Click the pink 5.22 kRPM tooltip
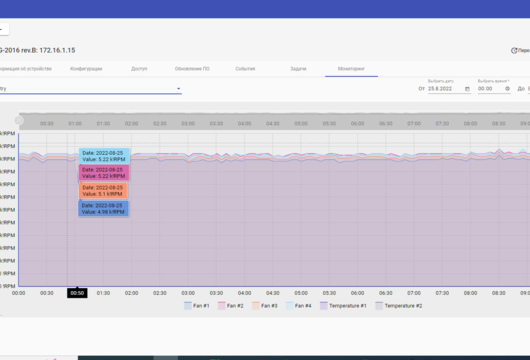 104,173
